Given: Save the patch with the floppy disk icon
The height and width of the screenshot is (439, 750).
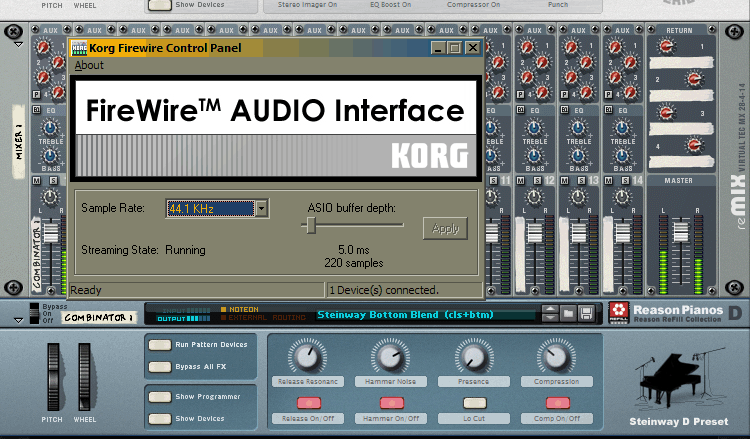Looking at the screenshot, I should pyautogui.click(x=586, y=314).
